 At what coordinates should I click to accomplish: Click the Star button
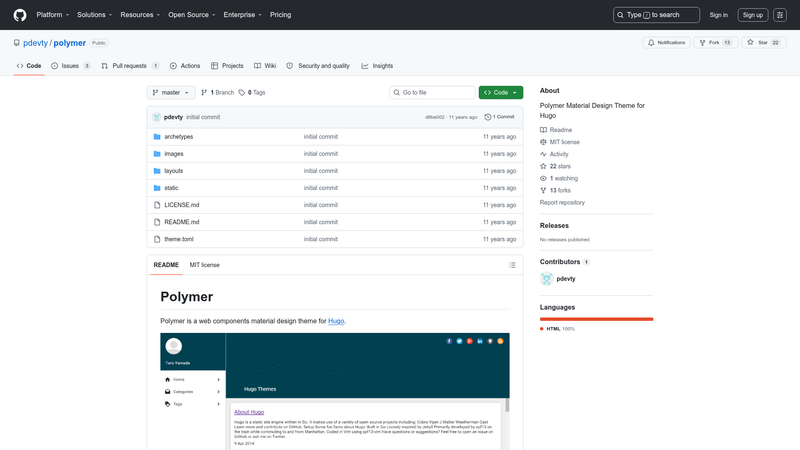tap(764, 43)
